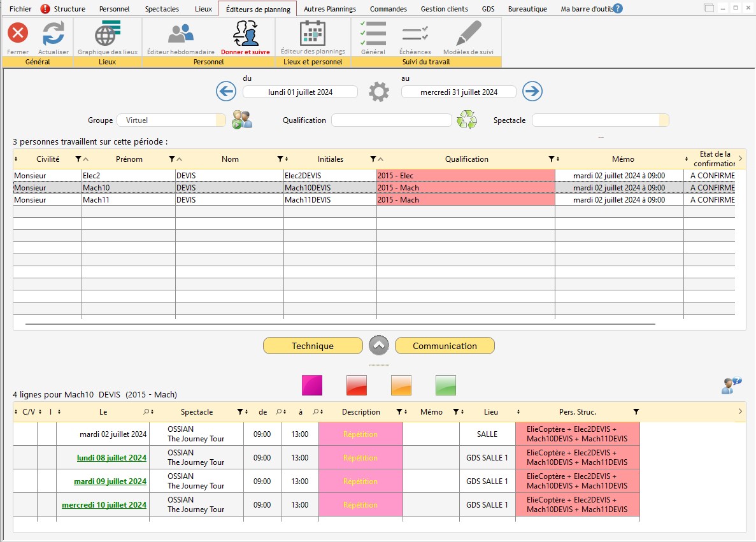Open Échéances work tracking
This screenshot has height=542, width=756.
(x=415, y=33)
